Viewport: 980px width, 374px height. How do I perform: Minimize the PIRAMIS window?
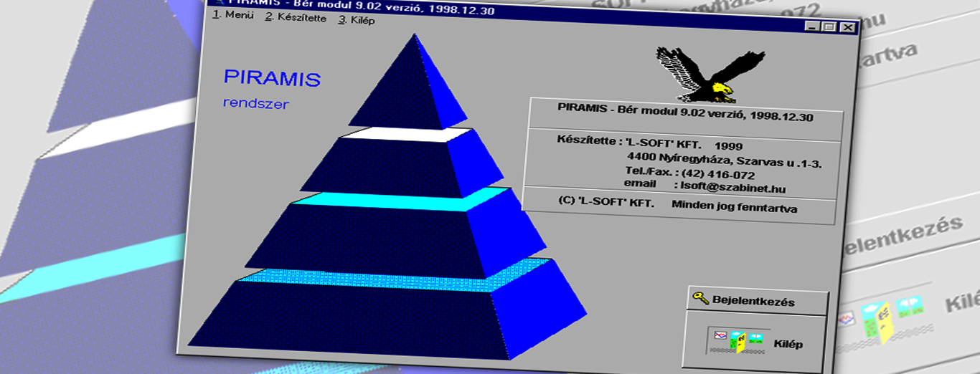pyautogui.click(x=812, y=27)
